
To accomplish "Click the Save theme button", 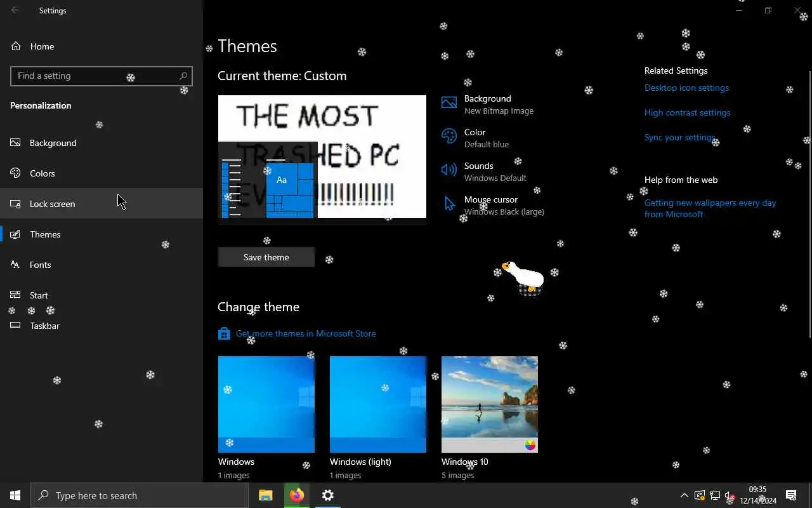I will tap(266, 257).
